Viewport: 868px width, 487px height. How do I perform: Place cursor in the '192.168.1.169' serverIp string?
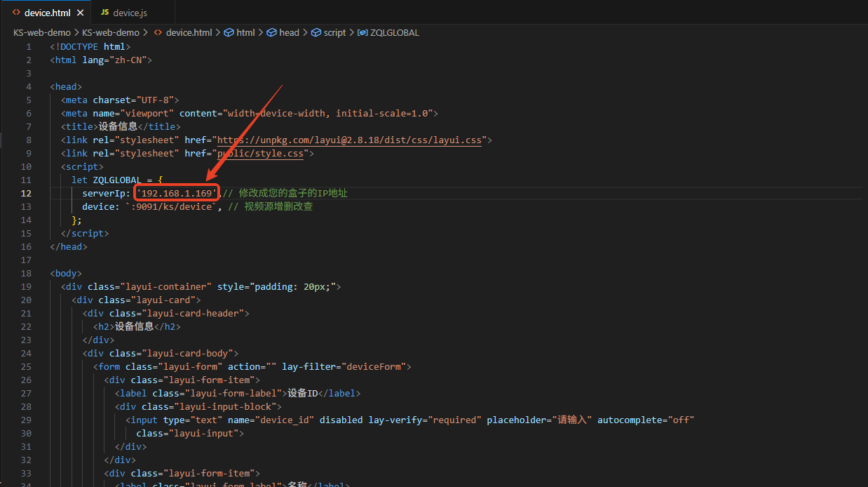click(x=177, y=193)
